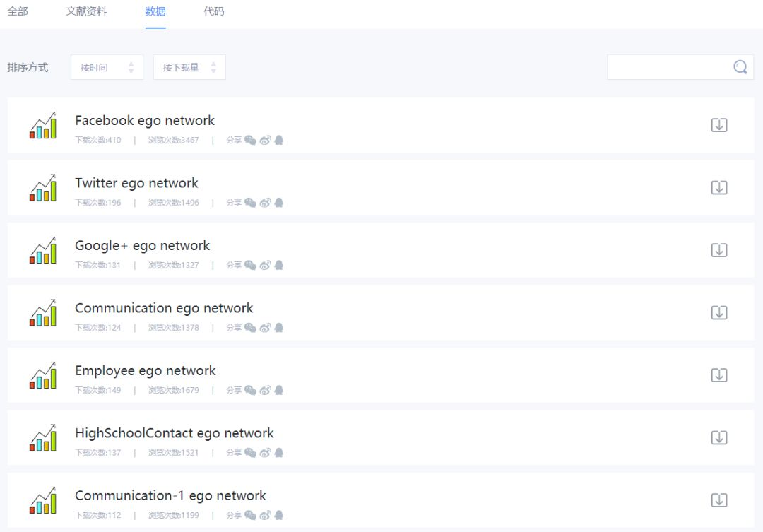Download the Twitter ego network dataset
The height and width of the screenshot is (532, 763).
click(x=718, y=187)
